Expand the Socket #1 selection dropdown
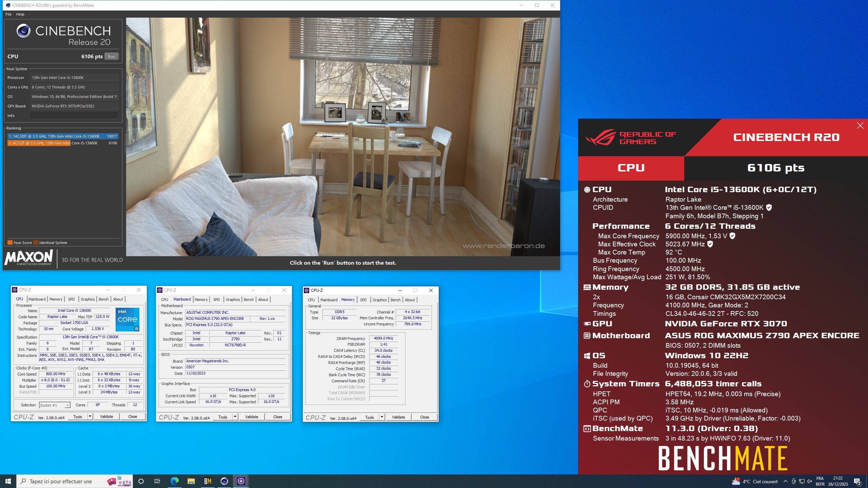This screenshot has width=868, height=488. point(67,405)
